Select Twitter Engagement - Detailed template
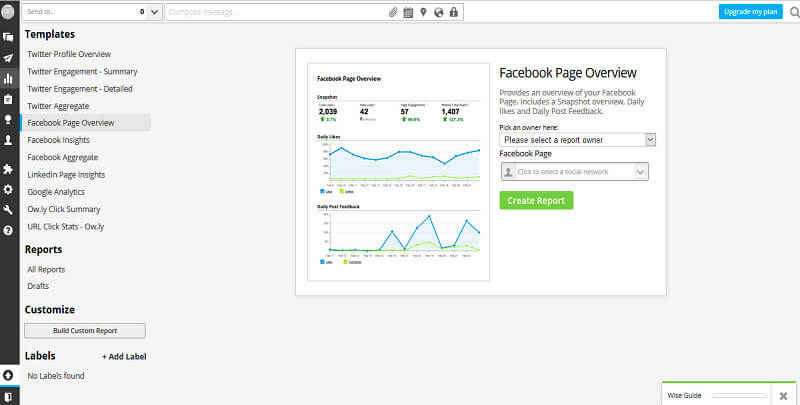 (80, 89)
